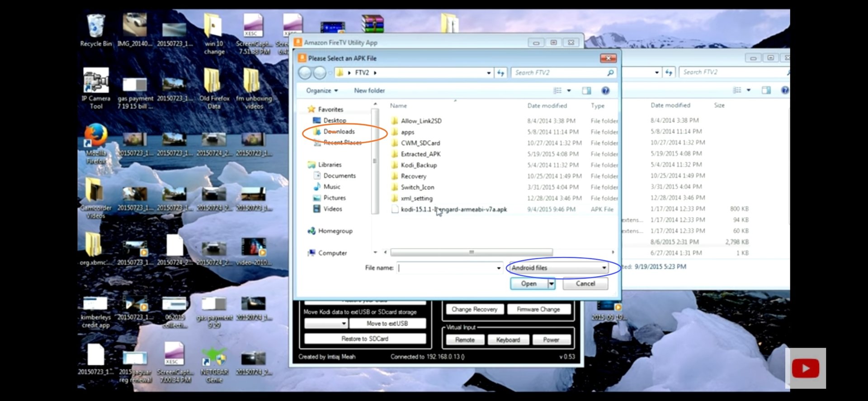Image resolution: width=868 pixels, height=401 pixels.
Task: Sort background window by Size column
Action: coord(719,105)
